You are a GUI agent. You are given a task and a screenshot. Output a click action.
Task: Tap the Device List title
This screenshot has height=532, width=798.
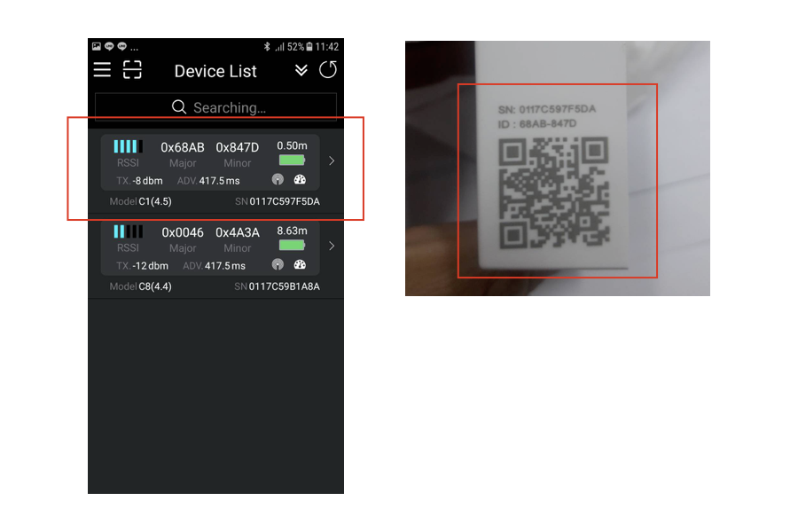pos(215,71)
